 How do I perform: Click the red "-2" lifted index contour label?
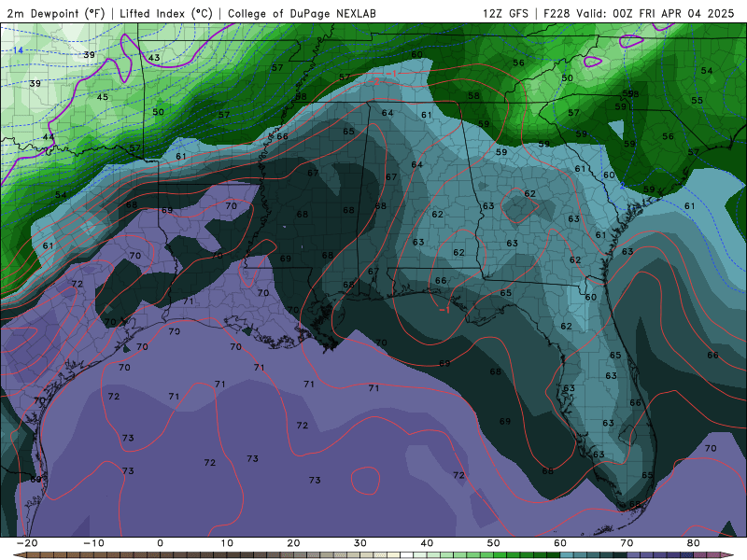375,81
